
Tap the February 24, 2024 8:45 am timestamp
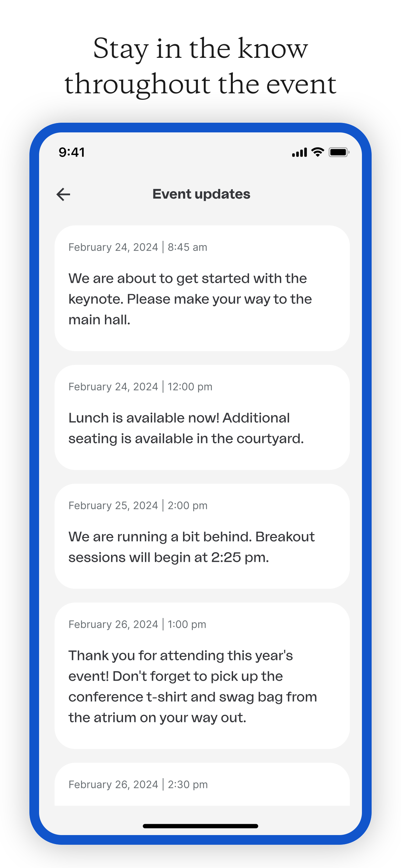(x=138, y=247)
